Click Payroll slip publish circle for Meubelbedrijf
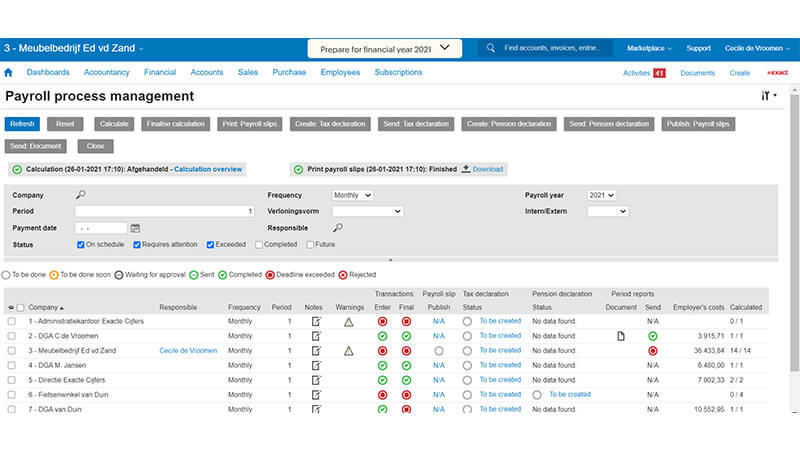Viewport: 800px width, 450px height. click(439, 351)
